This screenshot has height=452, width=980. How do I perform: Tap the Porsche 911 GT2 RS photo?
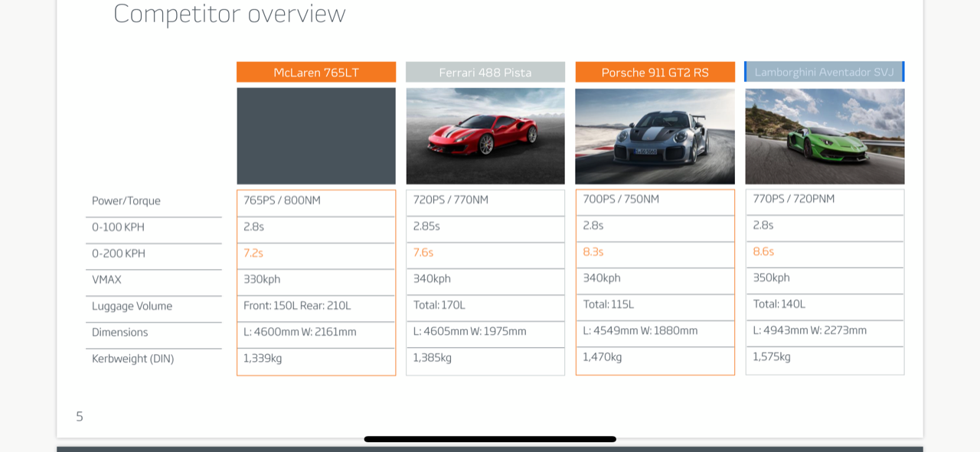(655, 136)
